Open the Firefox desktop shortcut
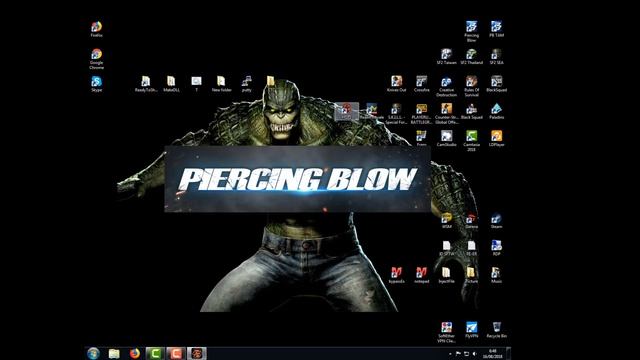 [x=96, y=29]
